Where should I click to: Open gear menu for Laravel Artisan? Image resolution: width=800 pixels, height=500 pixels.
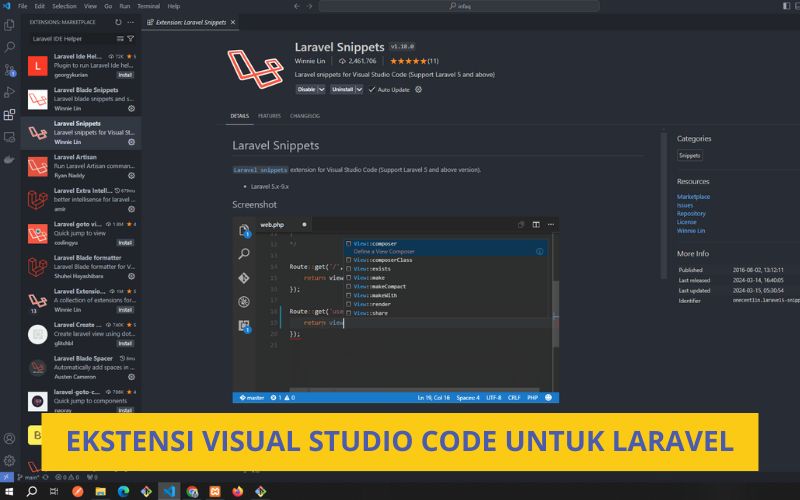[x=131, y=176]
